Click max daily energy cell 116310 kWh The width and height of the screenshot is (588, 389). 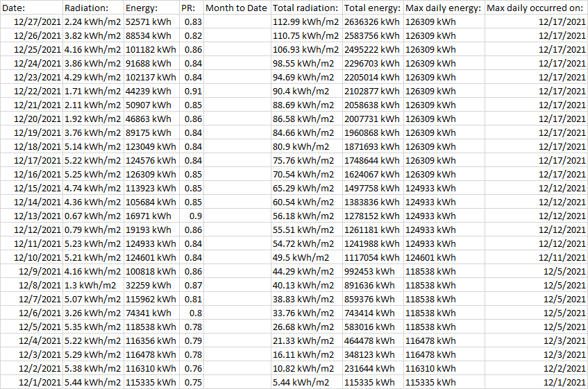(x=444, y=368)
